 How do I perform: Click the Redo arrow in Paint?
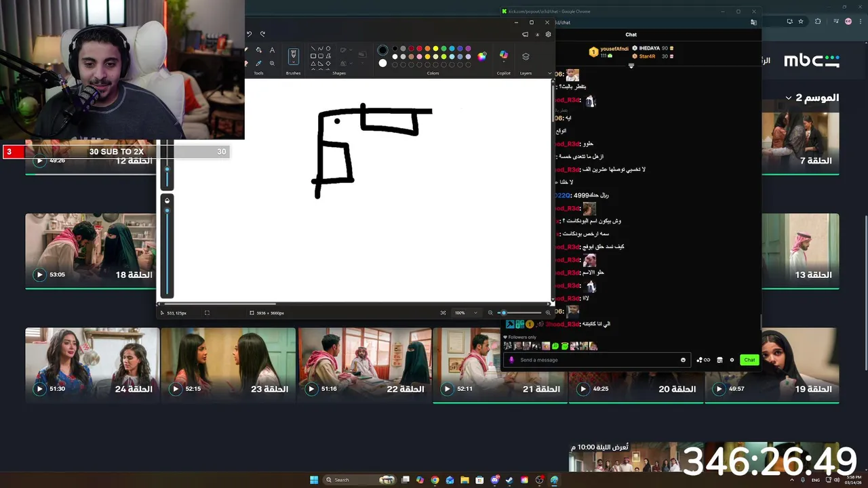(262, 34)
